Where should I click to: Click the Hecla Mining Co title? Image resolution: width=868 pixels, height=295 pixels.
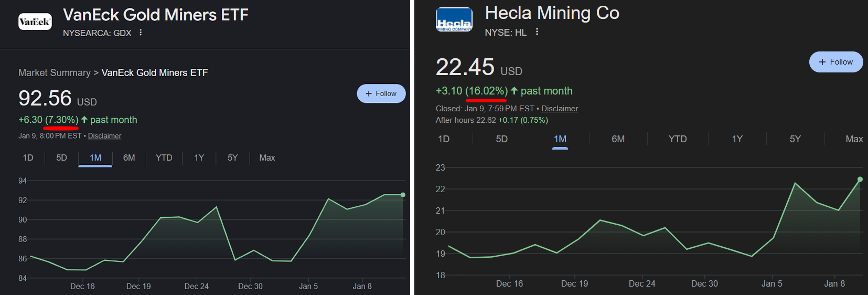pyautogui.click(x=552, y=13)
